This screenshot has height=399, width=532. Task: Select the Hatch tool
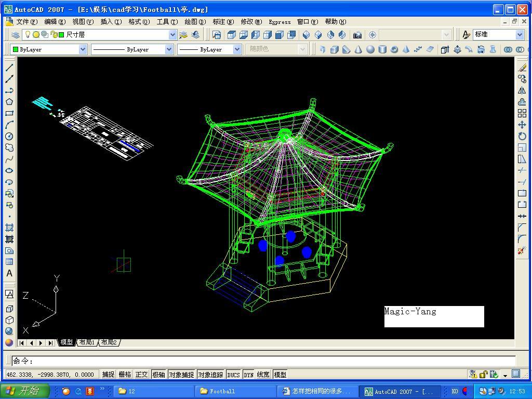point(9,228)
